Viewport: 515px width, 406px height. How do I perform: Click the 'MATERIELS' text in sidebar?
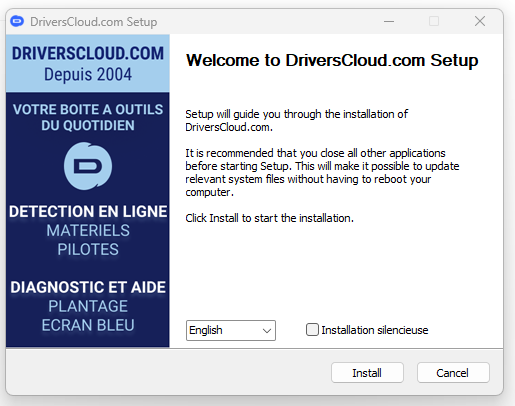click(x=88, y=231)
